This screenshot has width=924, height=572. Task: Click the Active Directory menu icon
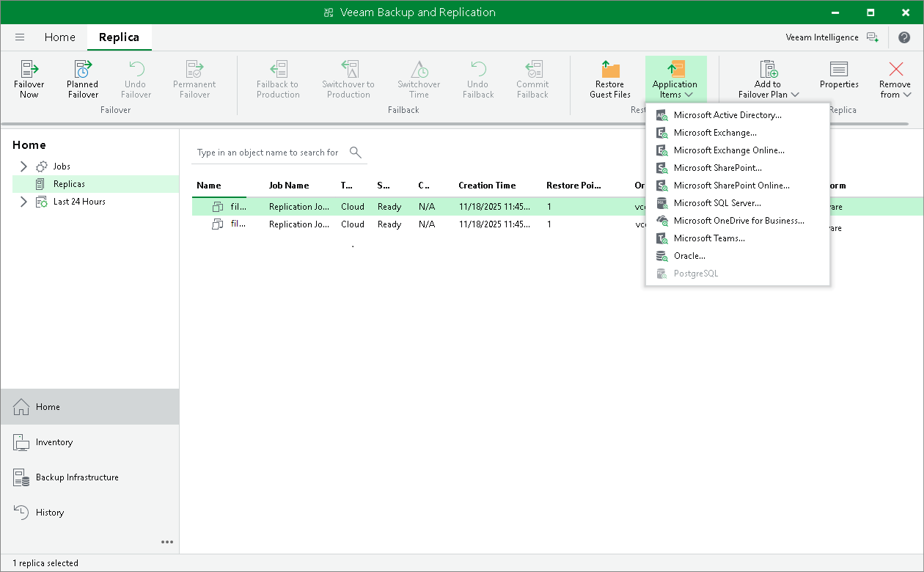coord(661,115)
